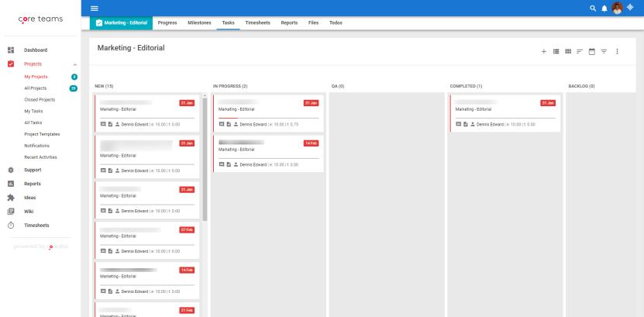Screen dimensions: 644x317
Task: Open All Projects in sidebar
Action: click(36, 88)
